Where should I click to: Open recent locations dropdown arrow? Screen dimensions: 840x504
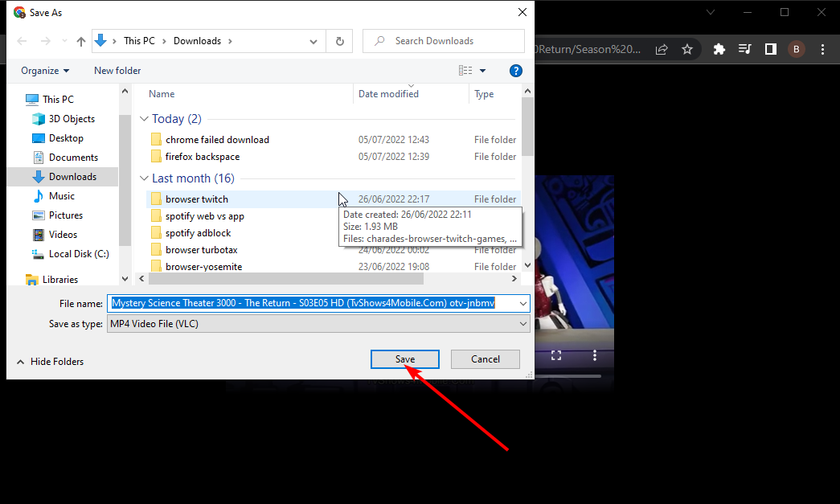64,41
